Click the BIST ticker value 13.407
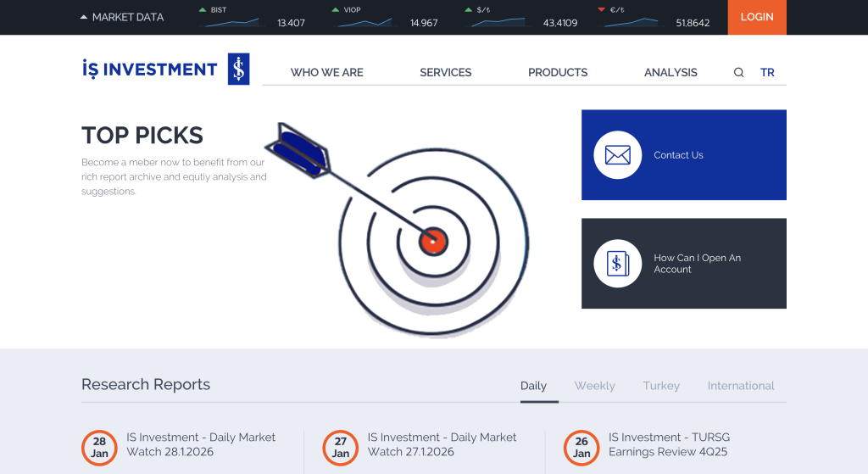This screenshot has height=474, width=868. point(292,23)
